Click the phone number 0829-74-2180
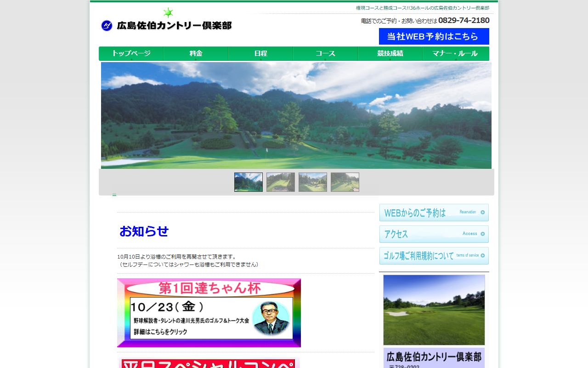Screen dimensions: 588x368 click(x=464, y=20)
